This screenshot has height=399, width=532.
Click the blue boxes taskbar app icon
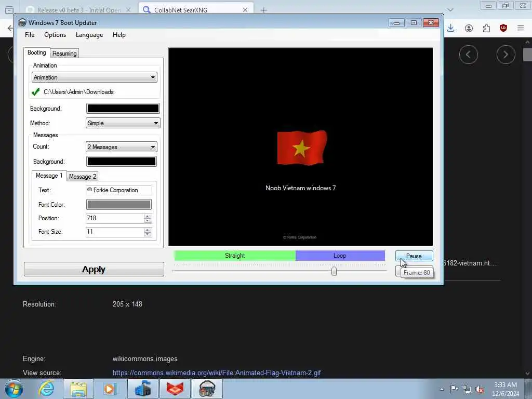(x=143, y=389)
